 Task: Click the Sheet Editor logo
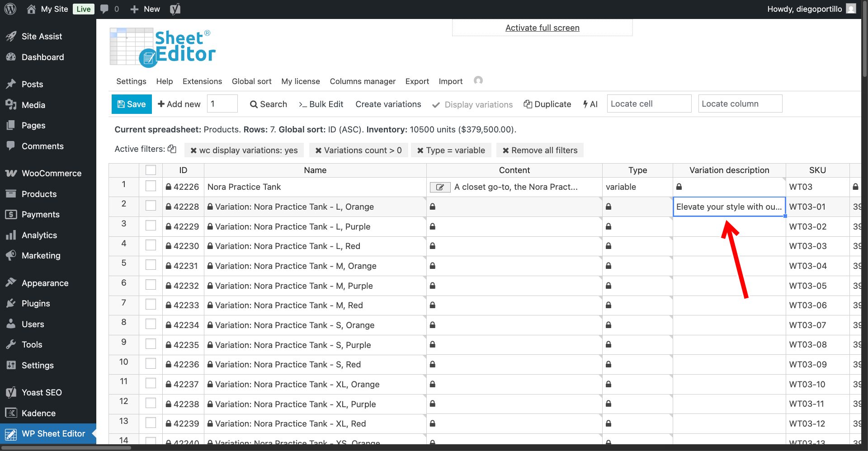(x=163, y=47)
